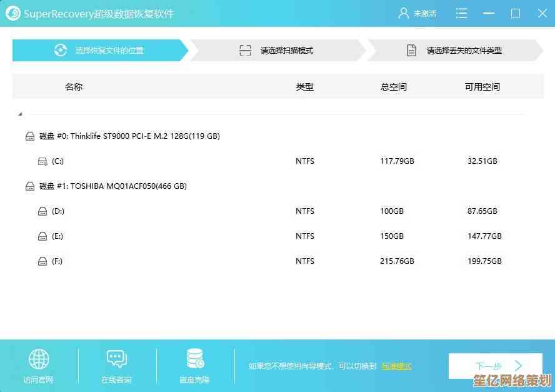Select disk #1 TOSHIBA MQ01ACF050 entry
The width and height of the screenshot is (555, 392).
point(112,186)
